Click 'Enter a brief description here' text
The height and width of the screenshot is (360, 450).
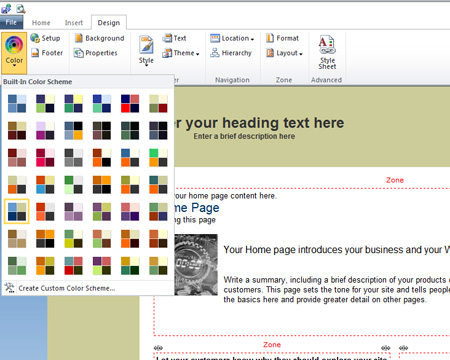tap(244, 136)
